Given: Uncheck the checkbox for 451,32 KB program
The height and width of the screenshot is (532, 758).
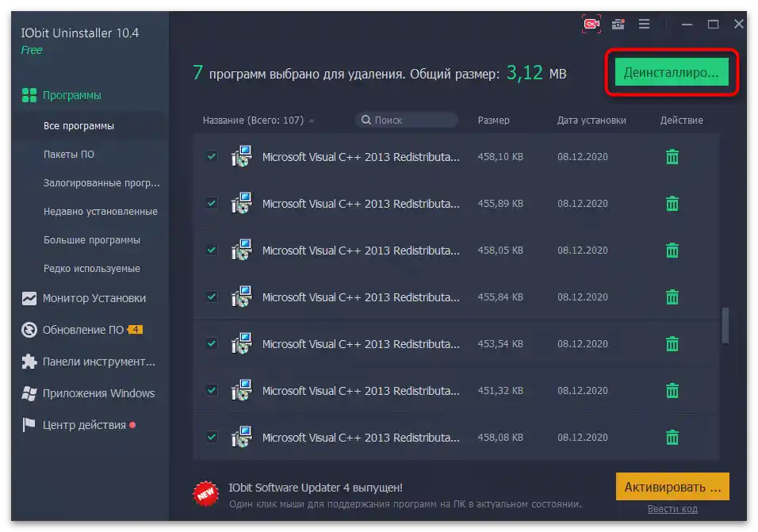Looking at the screenshot, I should click(x=211, y=390).
